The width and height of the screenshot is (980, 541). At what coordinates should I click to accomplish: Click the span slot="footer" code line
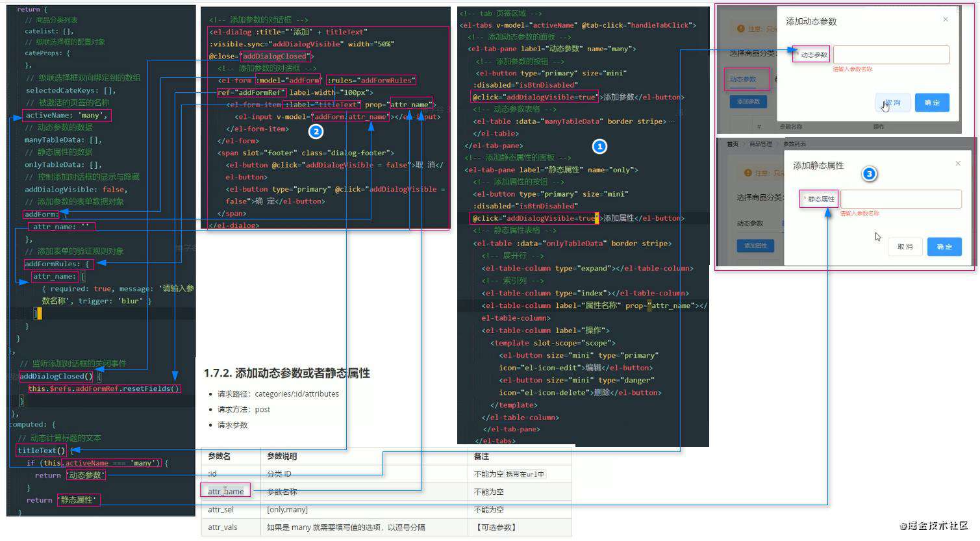pyautogui.click(x=305, y=153)
